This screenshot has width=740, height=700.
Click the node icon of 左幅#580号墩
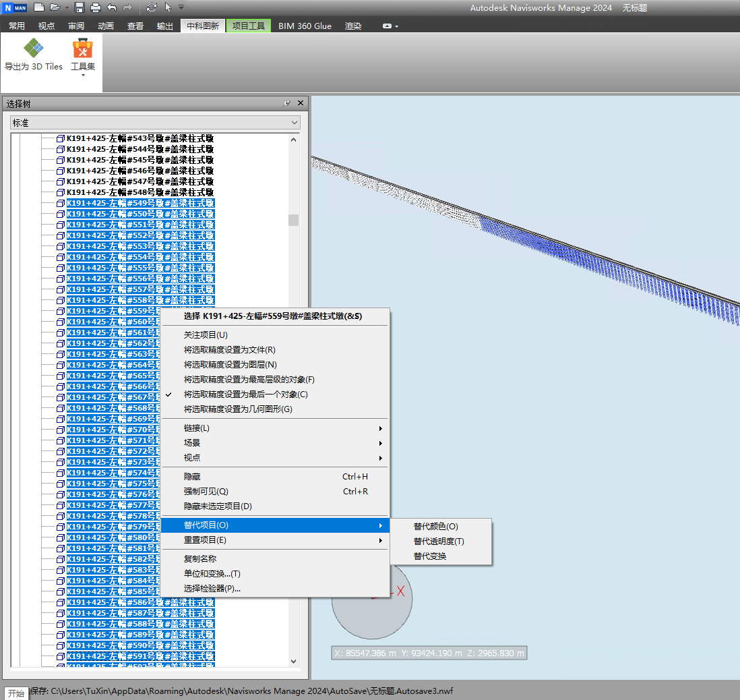pos(61,537)
